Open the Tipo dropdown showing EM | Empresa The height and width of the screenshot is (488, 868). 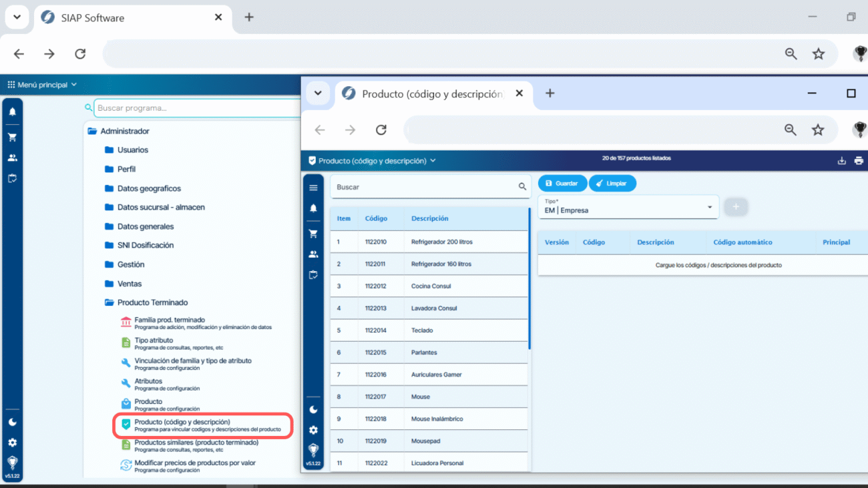tap(628, 207)
